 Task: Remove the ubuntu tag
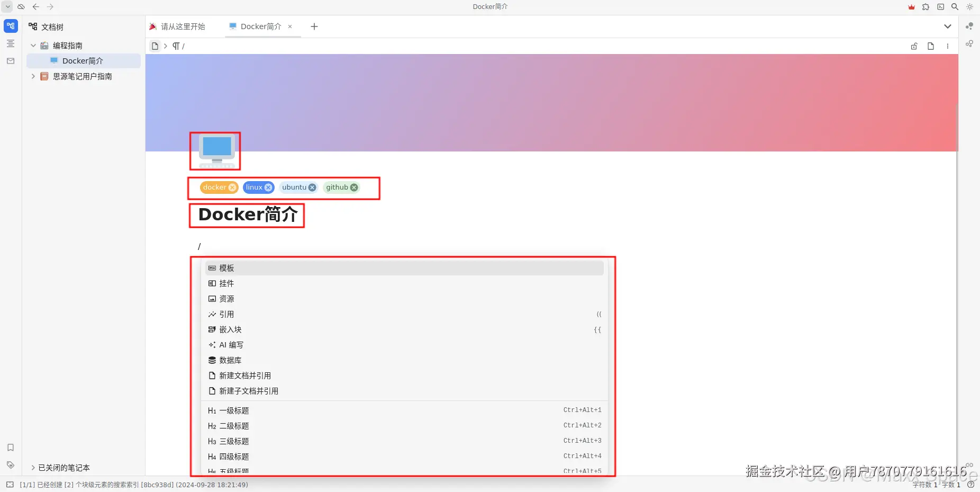(312, 187)
